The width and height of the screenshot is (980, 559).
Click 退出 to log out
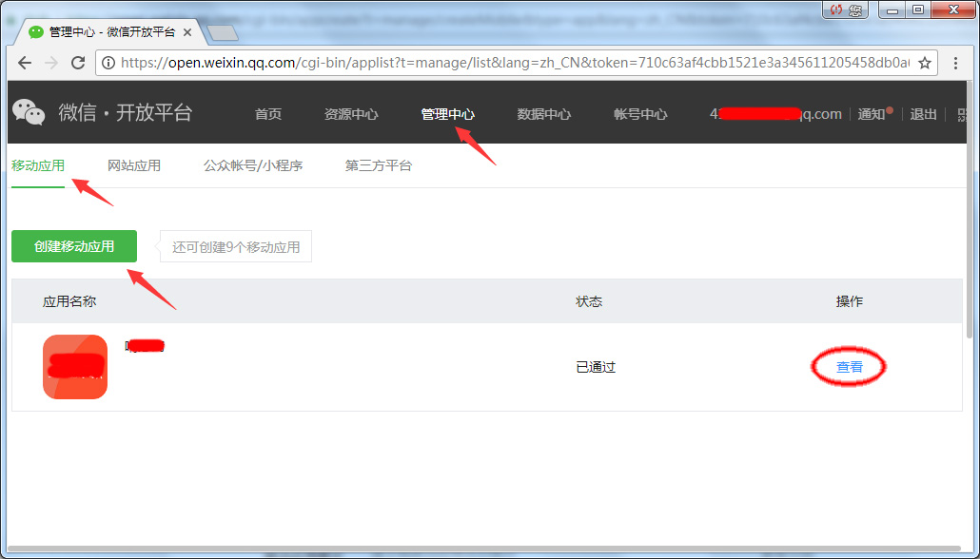[923, 114]
